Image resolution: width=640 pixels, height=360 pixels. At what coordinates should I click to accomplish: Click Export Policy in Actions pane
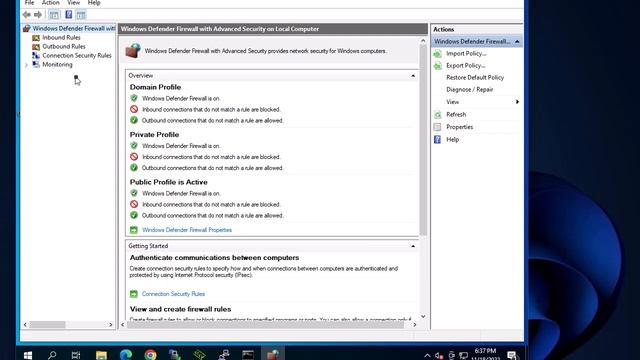point(466,65)
